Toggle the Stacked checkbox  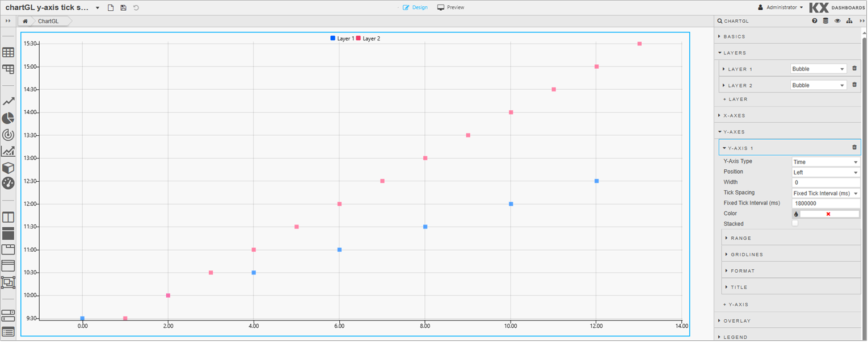[x=795, y=224]
